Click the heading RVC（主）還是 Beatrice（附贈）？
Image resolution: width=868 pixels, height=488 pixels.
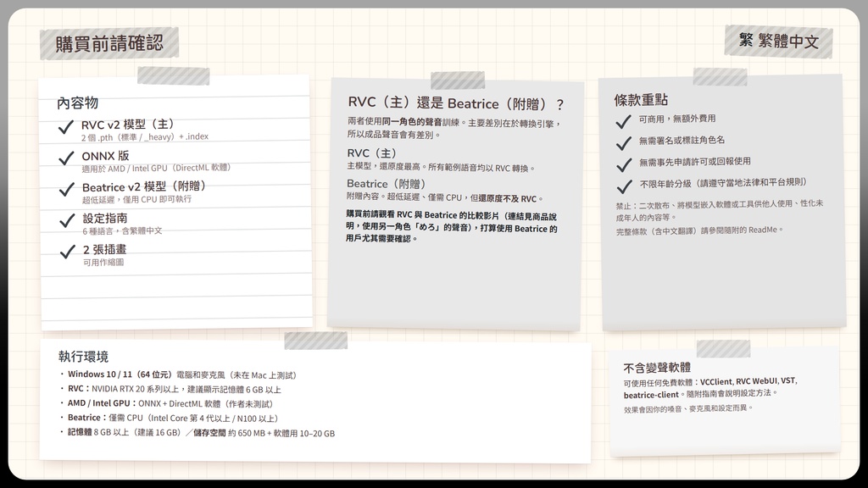click(456, 103)
